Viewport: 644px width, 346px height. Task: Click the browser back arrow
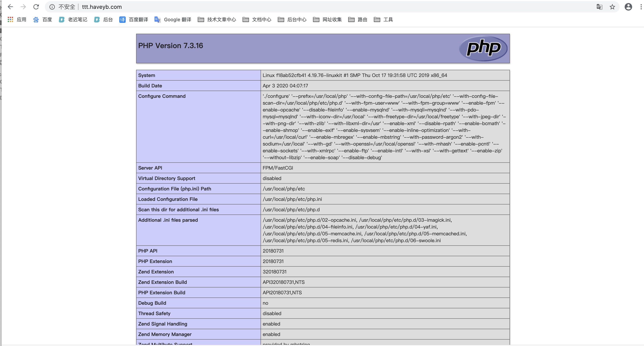(x=10, y=7)
